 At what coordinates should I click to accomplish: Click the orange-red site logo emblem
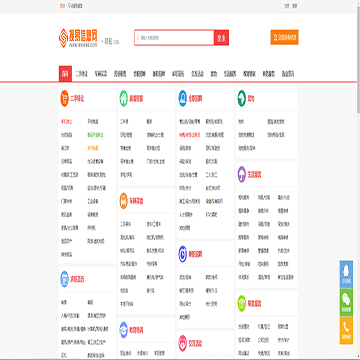pos(63,38)
